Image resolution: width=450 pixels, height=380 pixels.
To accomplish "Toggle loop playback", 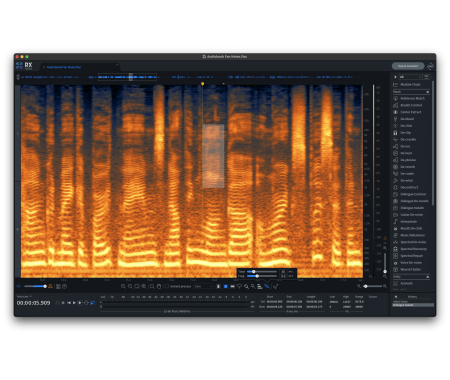I will (86, 303).
